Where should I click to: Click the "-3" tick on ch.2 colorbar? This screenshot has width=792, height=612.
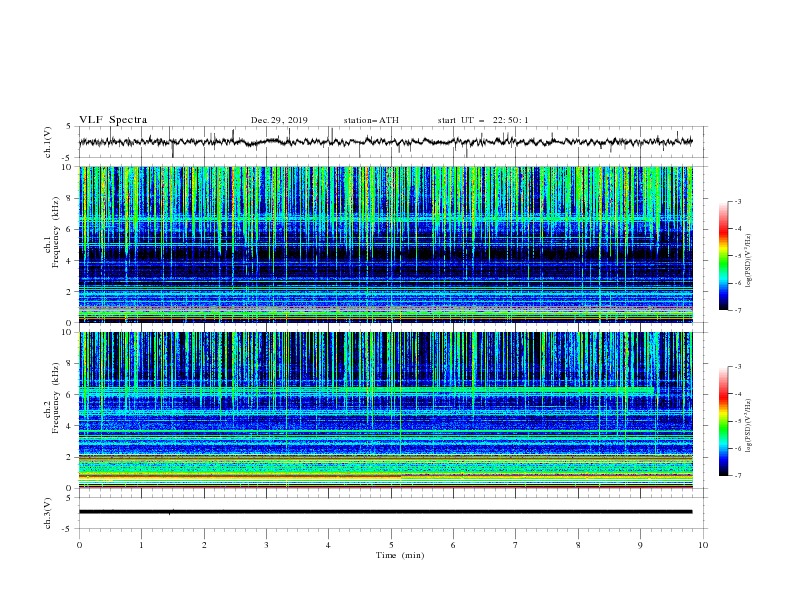[737, 367]
